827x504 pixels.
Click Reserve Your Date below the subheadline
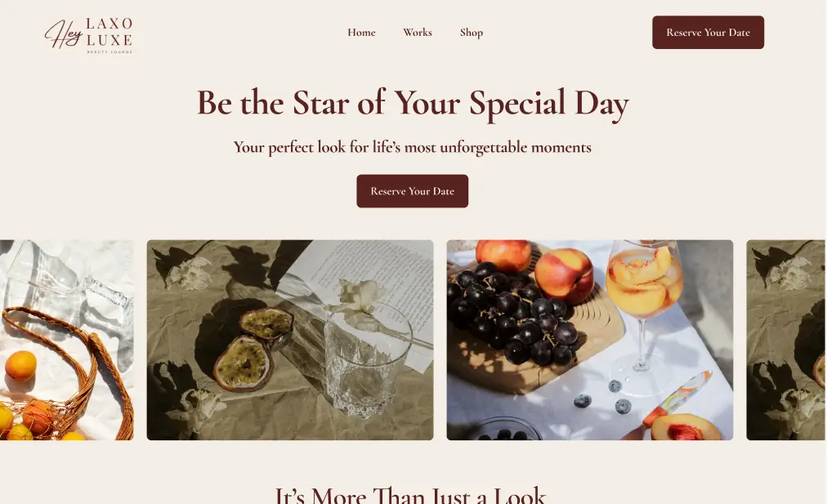point(412,191)
